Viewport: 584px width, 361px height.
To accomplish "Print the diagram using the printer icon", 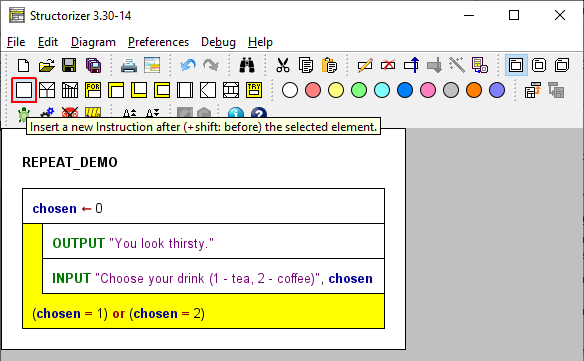I will coord(129,65).
